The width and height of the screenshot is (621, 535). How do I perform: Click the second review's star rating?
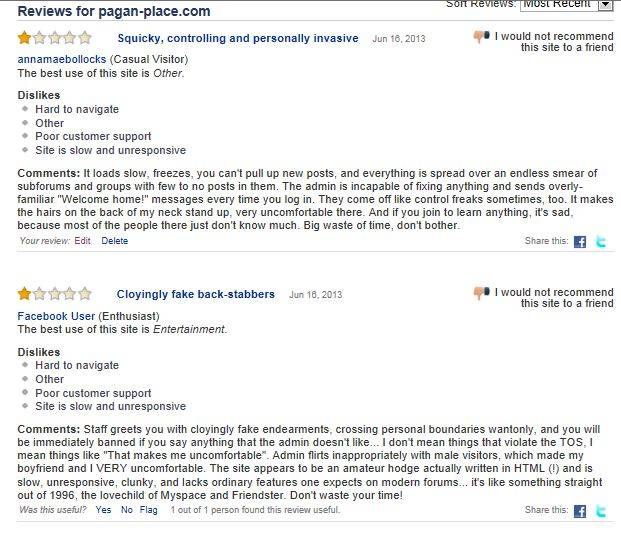55,294
